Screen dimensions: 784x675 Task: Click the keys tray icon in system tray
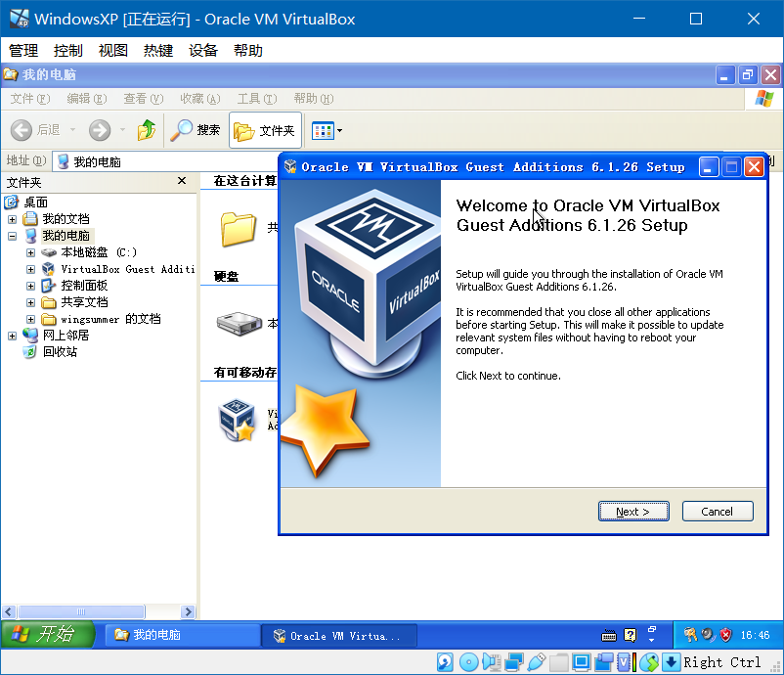691,635
